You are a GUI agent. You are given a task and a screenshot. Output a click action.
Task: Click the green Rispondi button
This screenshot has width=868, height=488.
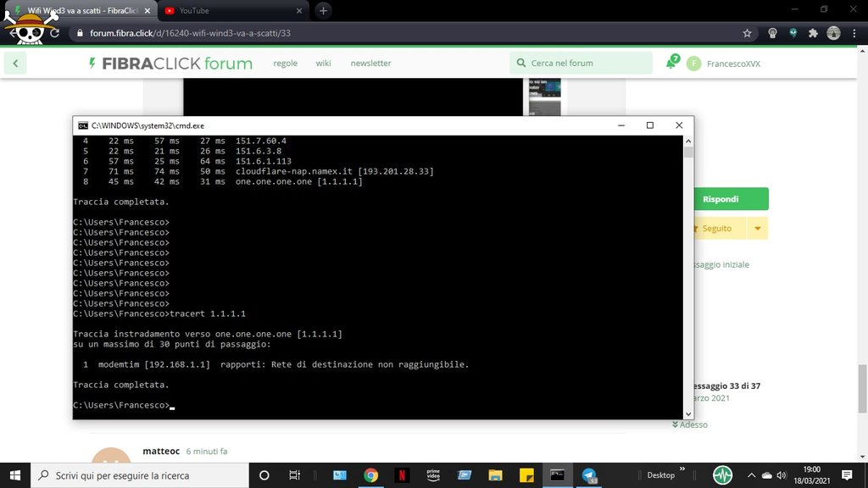click(x=731, y=198)
